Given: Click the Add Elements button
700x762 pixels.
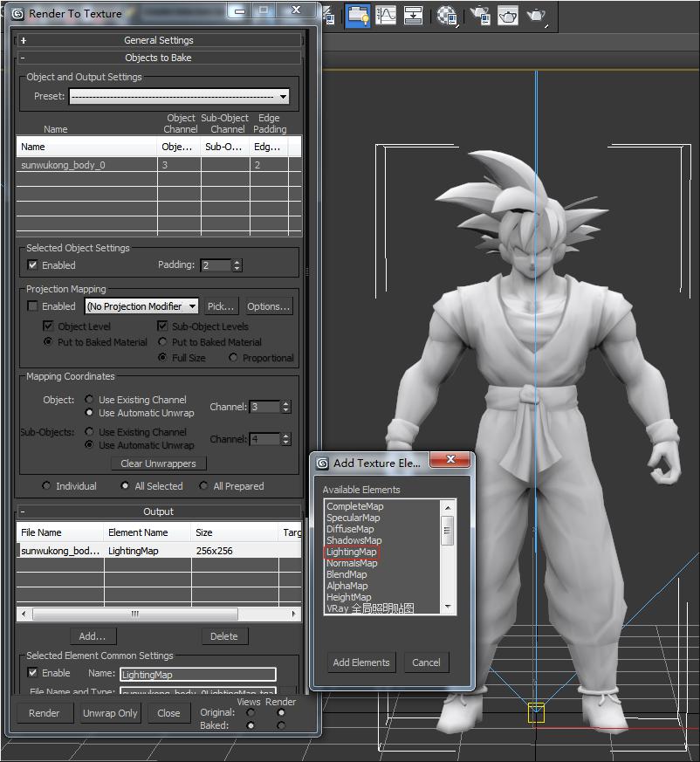Looking at the screenshot, I should (361, 662).
